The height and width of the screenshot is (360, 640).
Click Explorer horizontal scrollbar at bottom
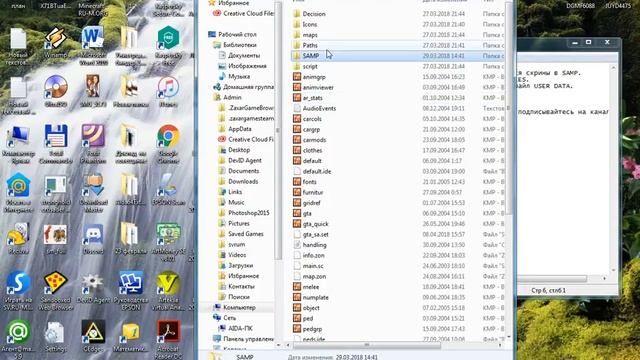click(367, 345)
